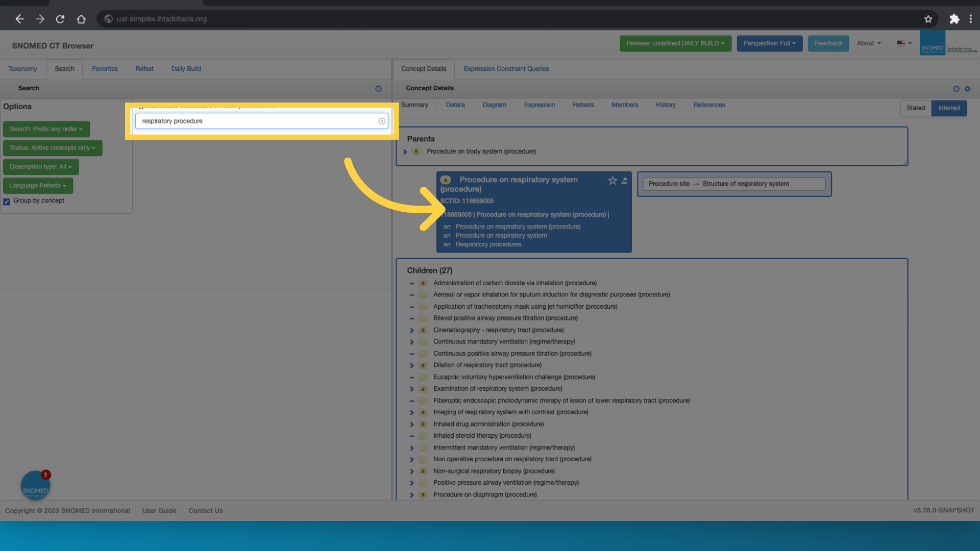
Task: Open the References tab
Action: click(x=709, y=105)
